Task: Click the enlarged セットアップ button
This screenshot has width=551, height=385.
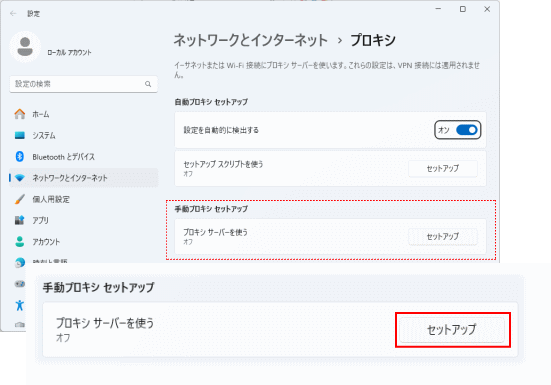Action: 452,329
